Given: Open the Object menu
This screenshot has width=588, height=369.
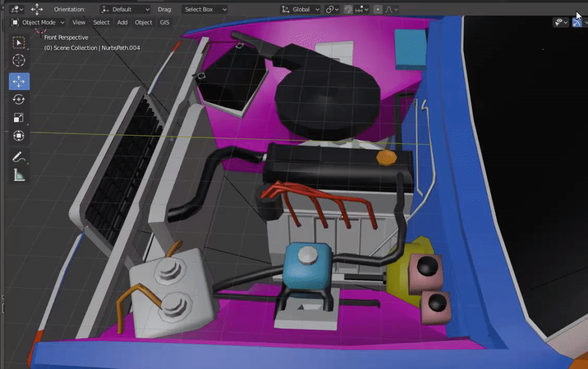Looking at the screenshot, I should click(143, 22).
